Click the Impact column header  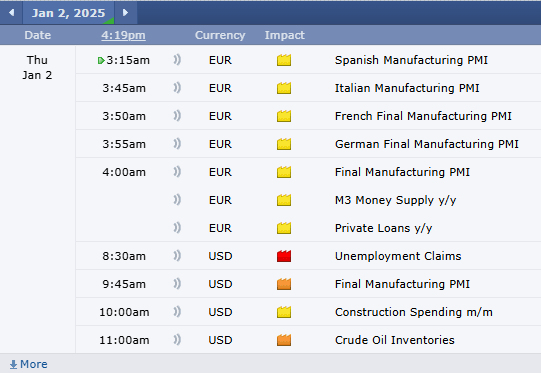point(285,35)
